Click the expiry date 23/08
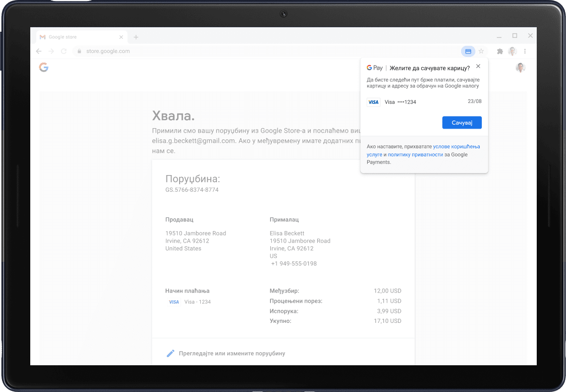The width and height of the screenshot is (566, 392). [x=475, y=101]
